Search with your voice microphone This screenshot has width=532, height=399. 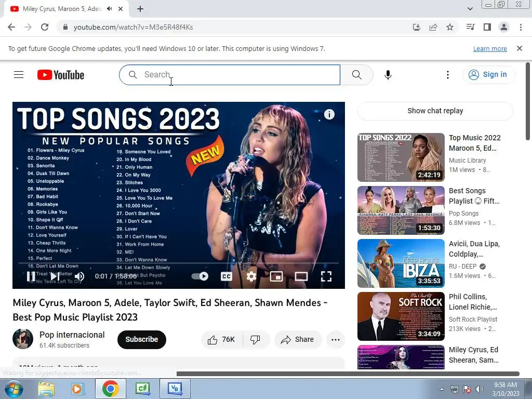point(388,75)
